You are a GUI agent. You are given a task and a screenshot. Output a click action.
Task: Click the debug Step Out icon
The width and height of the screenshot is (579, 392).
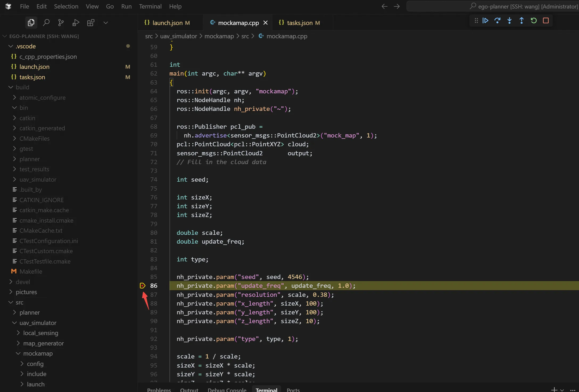pyautogui.click(x=522, y=20)
